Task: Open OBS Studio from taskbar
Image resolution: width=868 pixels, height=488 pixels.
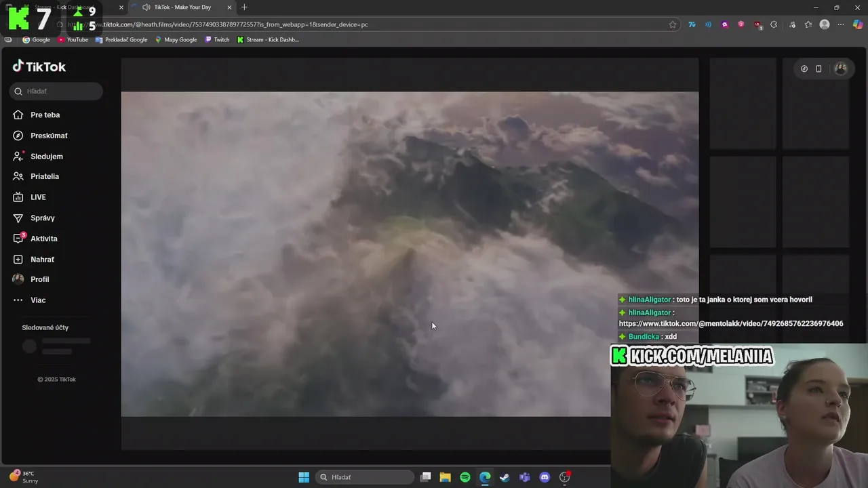Action: pos(564,477)
